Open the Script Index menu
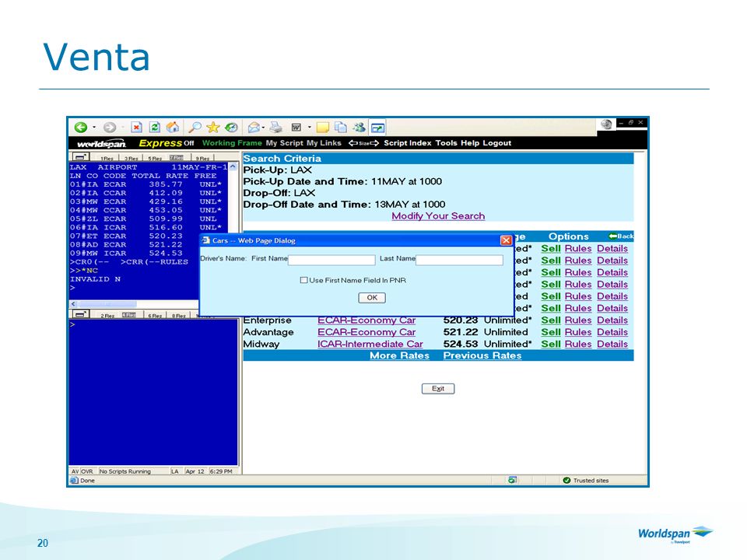Screen dimensions: 747x560 coord(407,143)
